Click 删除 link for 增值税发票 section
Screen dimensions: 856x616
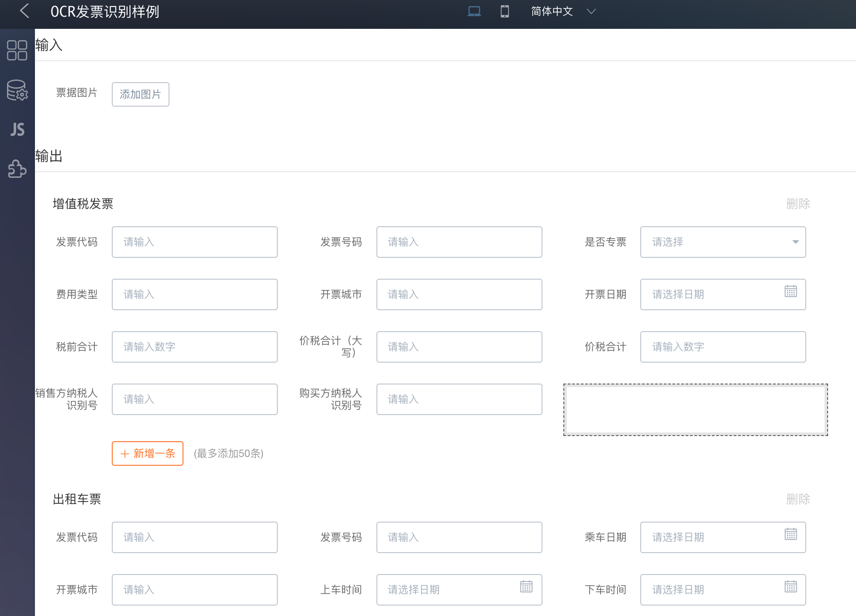coord(797,204)
